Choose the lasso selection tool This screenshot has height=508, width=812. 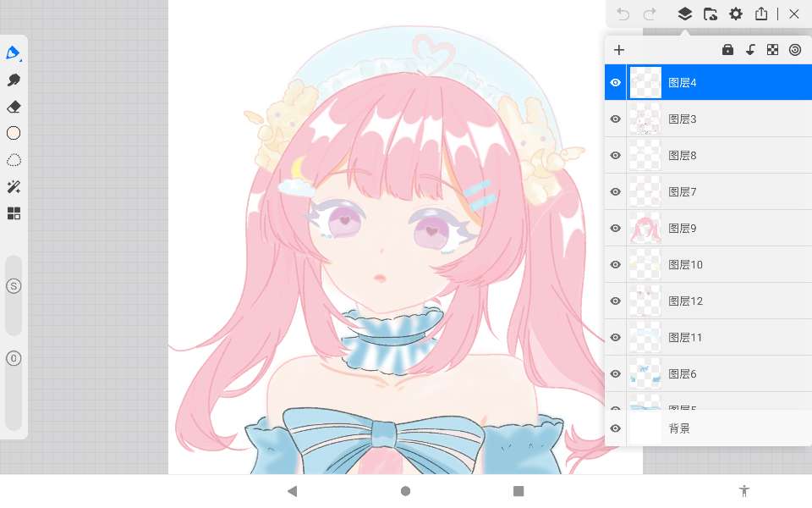tap(14, 160)
